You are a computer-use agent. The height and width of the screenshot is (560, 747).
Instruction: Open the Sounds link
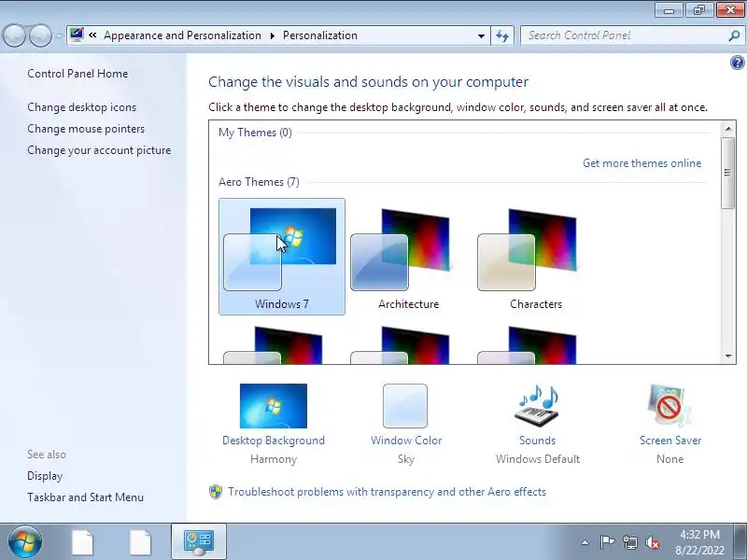point(538,441)
